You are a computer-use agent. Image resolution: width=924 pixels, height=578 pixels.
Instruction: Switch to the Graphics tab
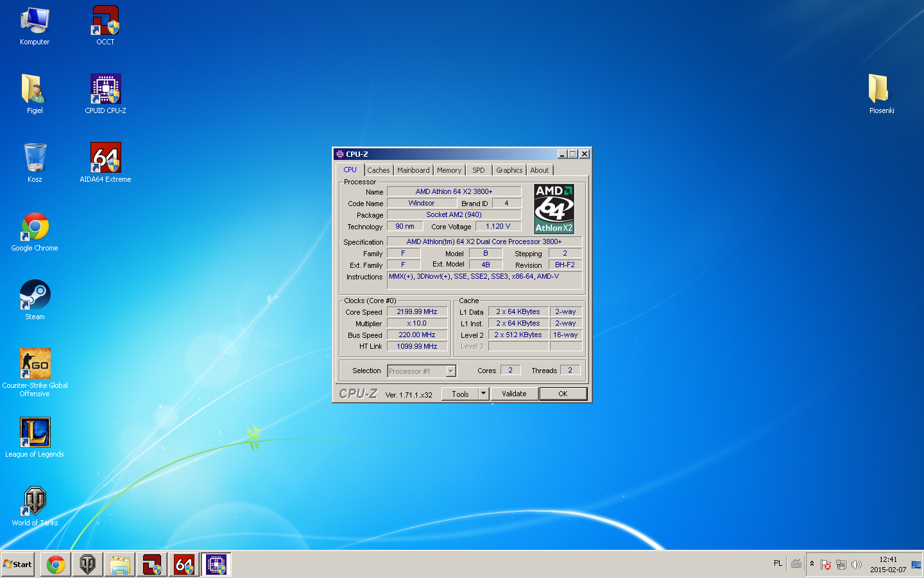pyautogui.click(x=509, y=170)
